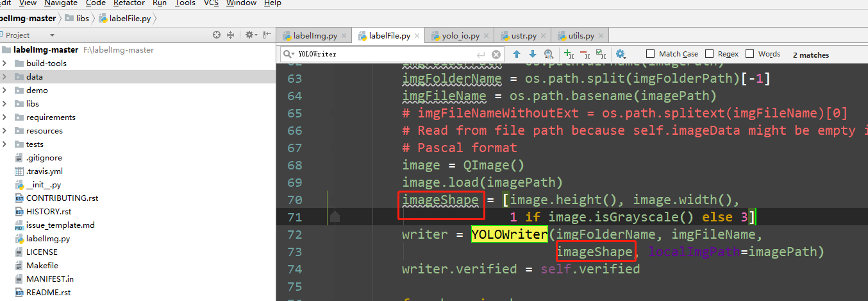This screenshot has width=868, height=301.
Task: Click line number 70 in the gutter
Action: coord(295,200)
